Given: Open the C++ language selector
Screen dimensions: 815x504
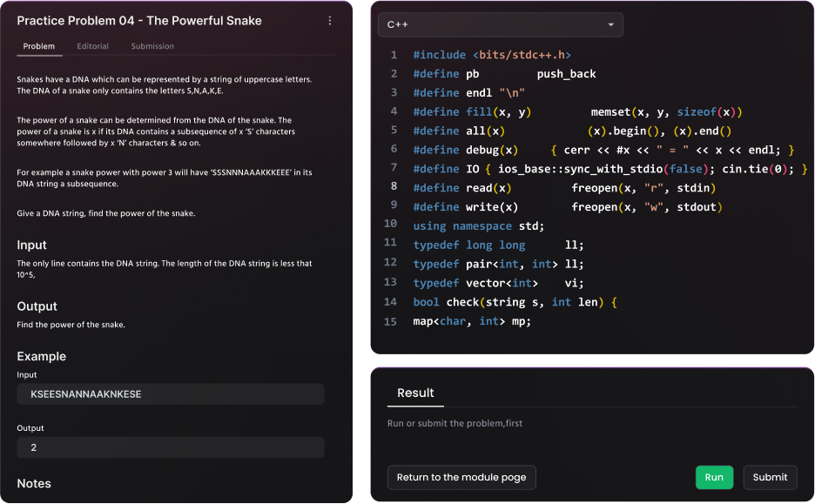Looking at the screenshot, I should (500, 25).
